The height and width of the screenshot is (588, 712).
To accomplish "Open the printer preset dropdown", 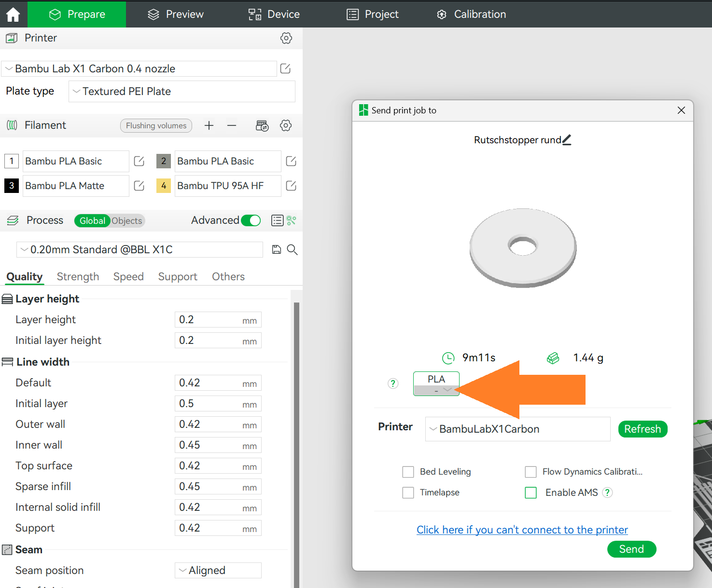I will click(x=139, y=68).
